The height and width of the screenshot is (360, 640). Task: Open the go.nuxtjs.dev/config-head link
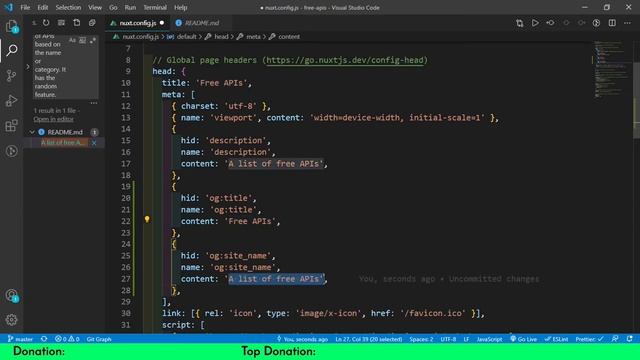tap(345, 60)
